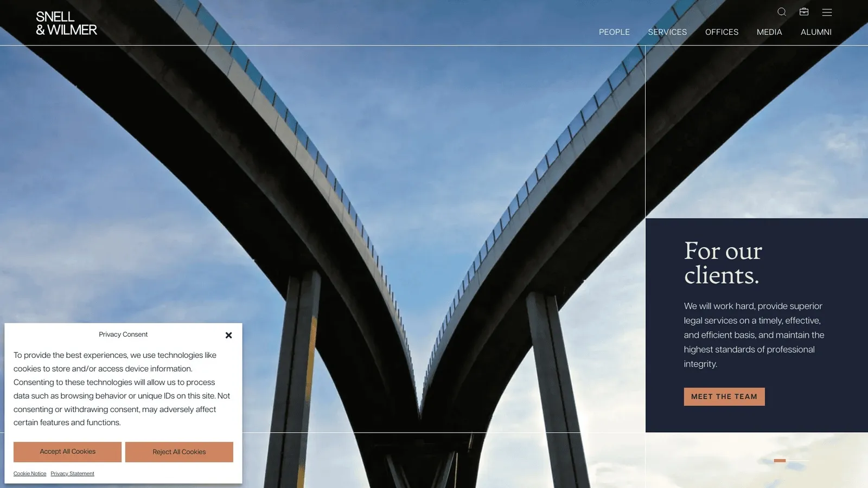868x488 pixels.
Task: Open the Services menu
Action: pos(667,32)
